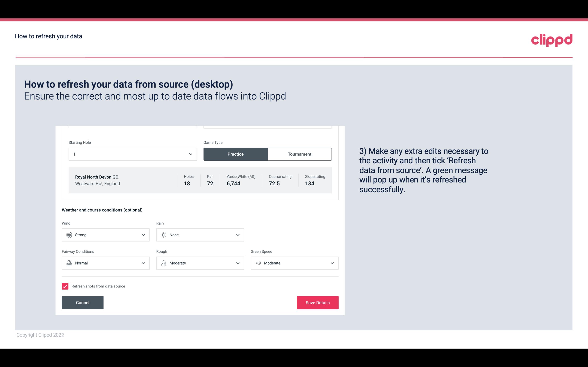Select the Practice game type toggle
588x367 pixels.
pyautogui.click(x=236, y=154)
